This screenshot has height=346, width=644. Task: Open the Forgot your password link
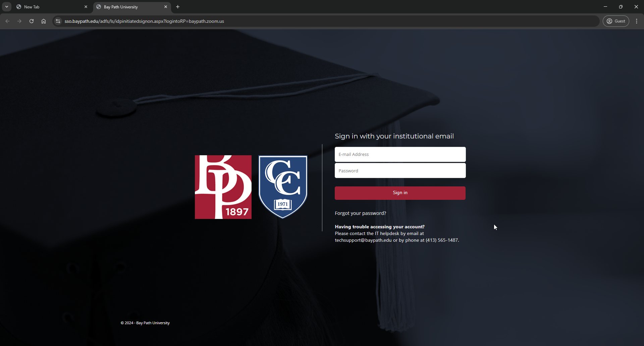click(360, 213)
